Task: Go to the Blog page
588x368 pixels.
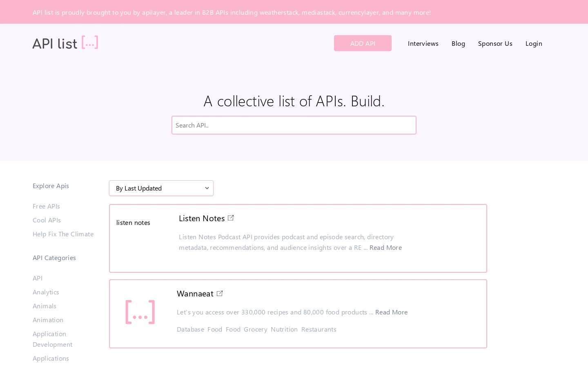Action: point(458,43)
